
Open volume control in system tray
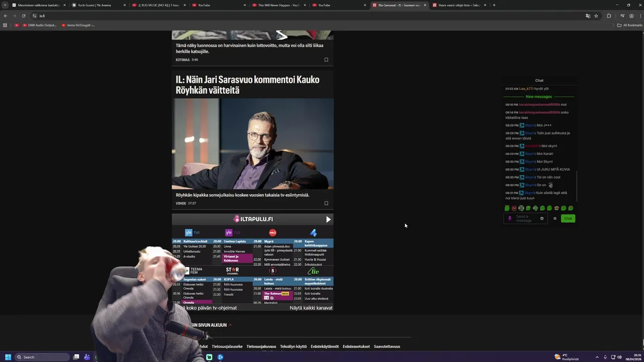click(x=619, y=357)
